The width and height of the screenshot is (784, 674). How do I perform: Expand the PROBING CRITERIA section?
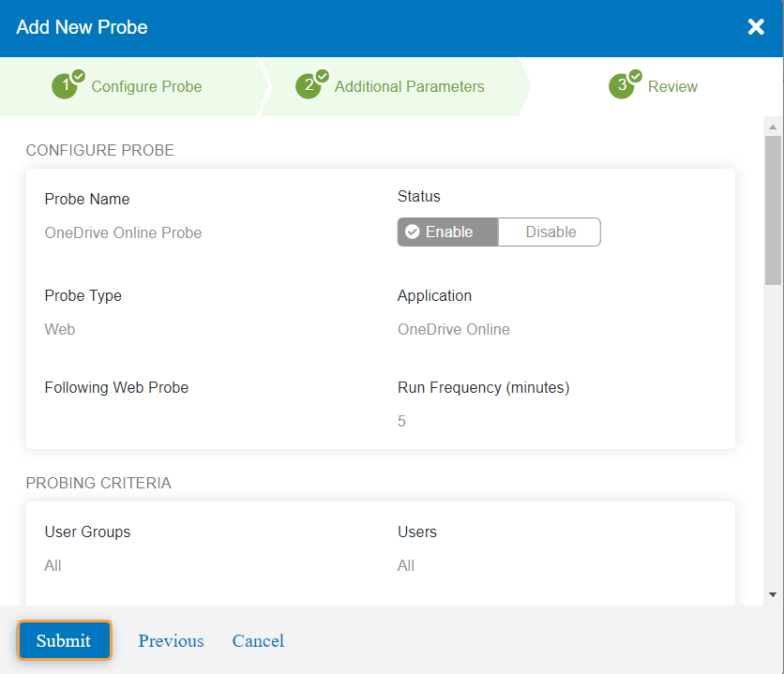[x=98, y=483]
